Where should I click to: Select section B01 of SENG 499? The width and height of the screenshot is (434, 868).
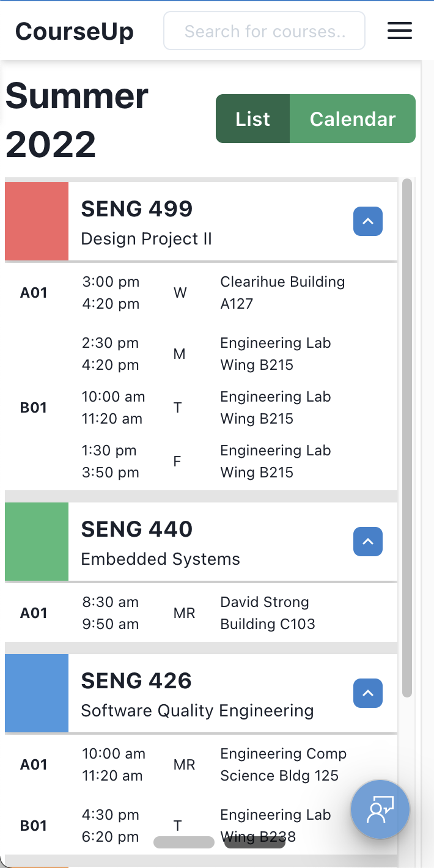(34, 408)
